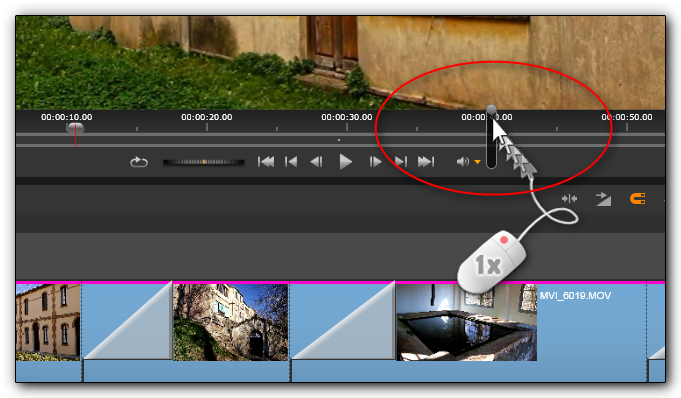This screenshot has width=681, height=398.
Task: Open the volume dropdown orange arrow
Action: click(x=477, y=162)
